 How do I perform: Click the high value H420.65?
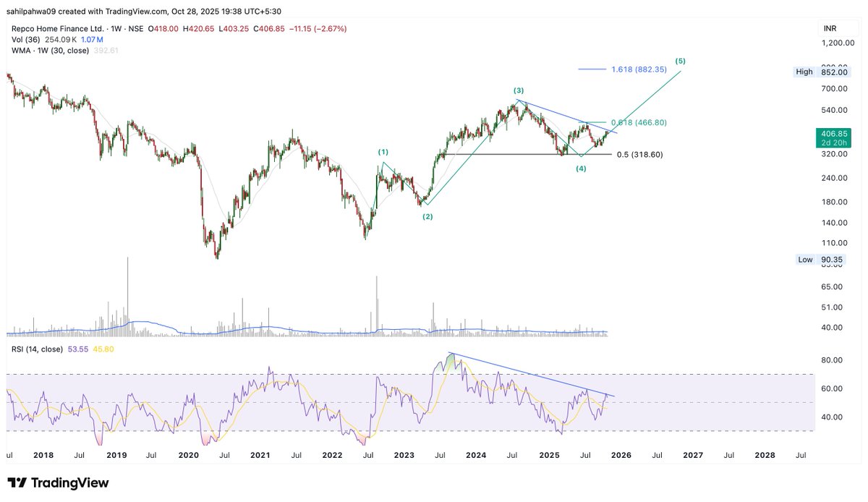click(x=200, y=29)
